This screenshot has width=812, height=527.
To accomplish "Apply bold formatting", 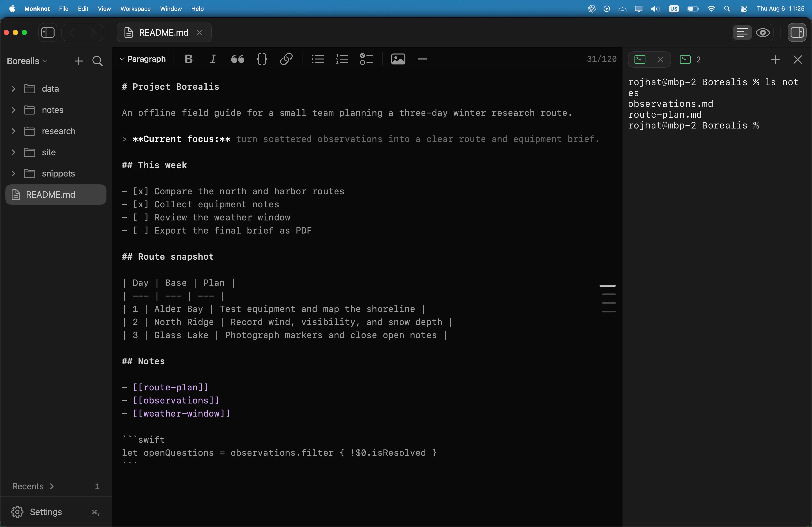I will click(x=189, y=59).
